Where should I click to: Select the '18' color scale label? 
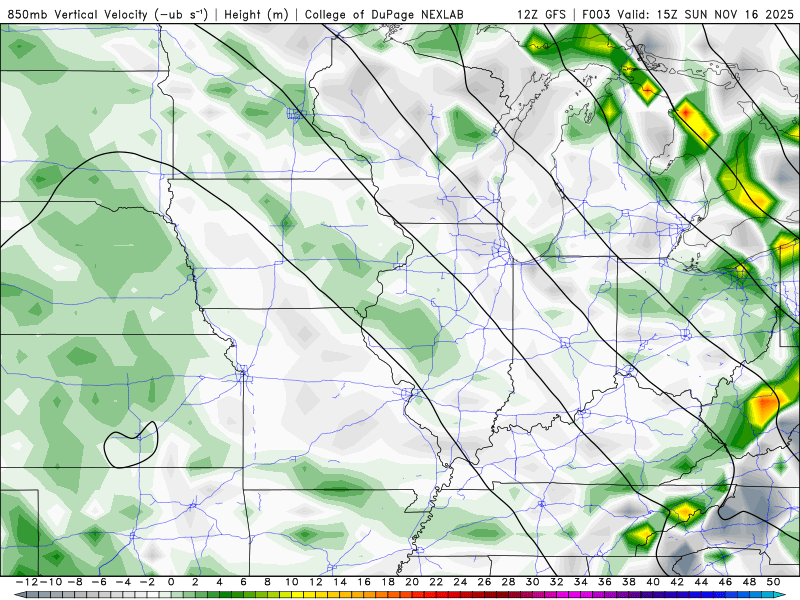388,582
